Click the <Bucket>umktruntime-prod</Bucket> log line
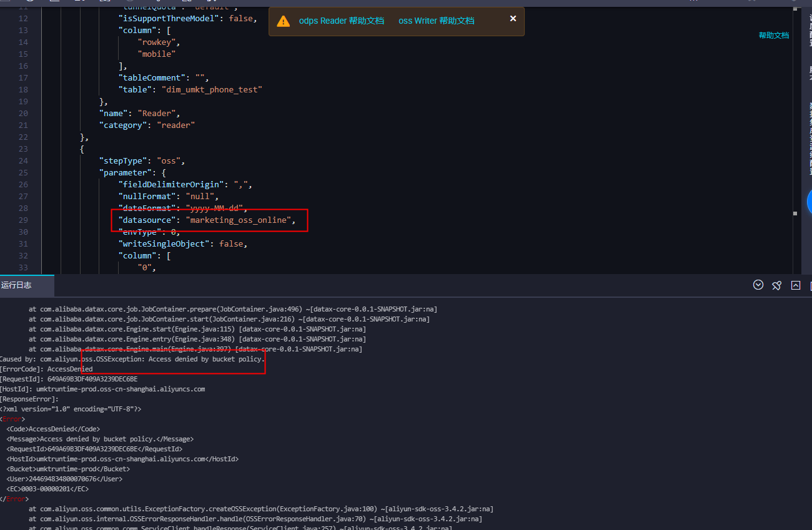The height and width of the screenshot is (530, 812). click(x=68, y=469)
